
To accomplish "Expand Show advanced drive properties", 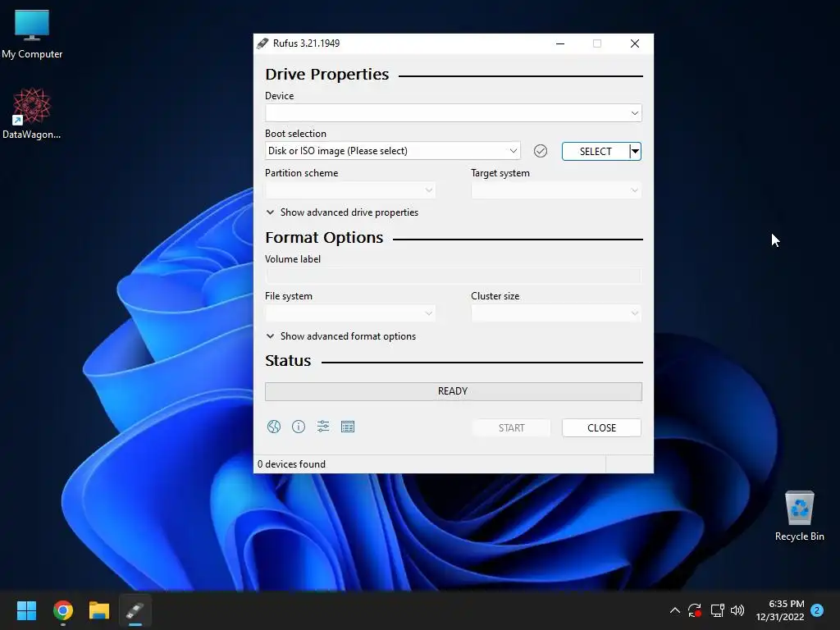I will [x=342, y=212].
